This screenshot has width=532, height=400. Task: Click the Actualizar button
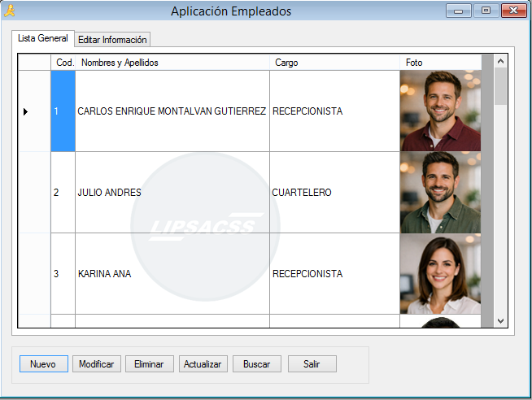pyautogui.click(x=203, y=363)
